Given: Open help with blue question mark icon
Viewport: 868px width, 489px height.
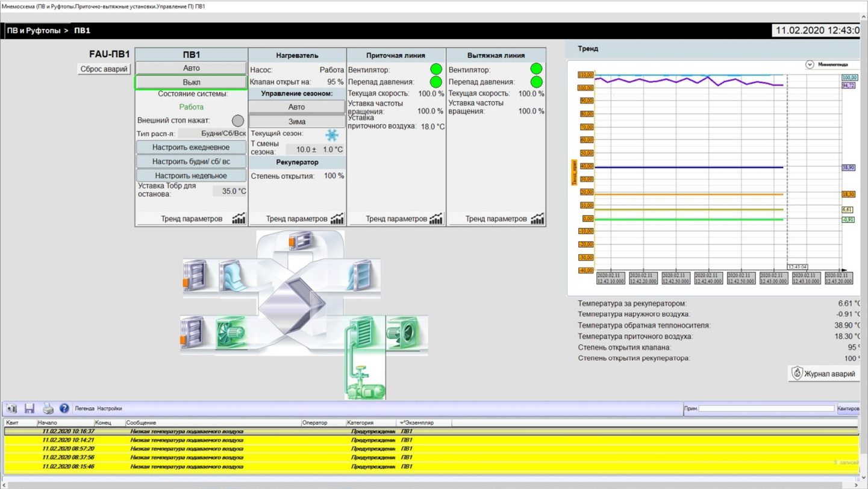Looking at the screenshot, I should coord(64,408).
